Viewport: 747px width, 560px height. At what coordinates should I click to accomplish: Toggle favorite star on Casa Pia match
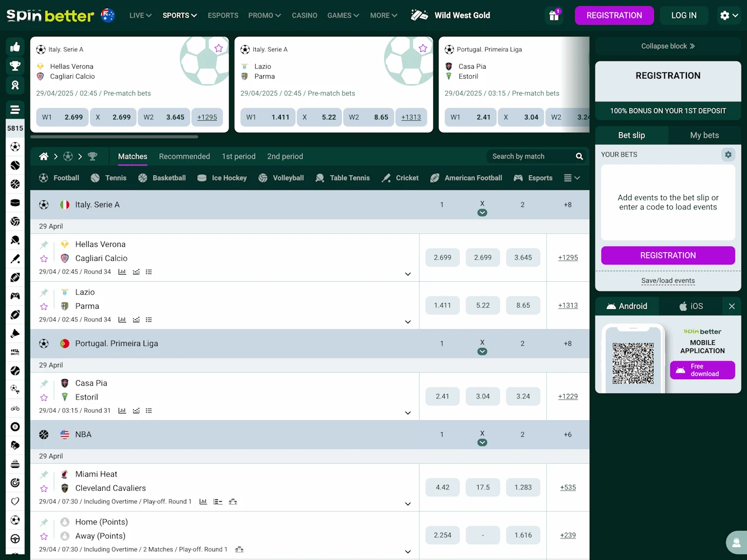click(44, 398)
